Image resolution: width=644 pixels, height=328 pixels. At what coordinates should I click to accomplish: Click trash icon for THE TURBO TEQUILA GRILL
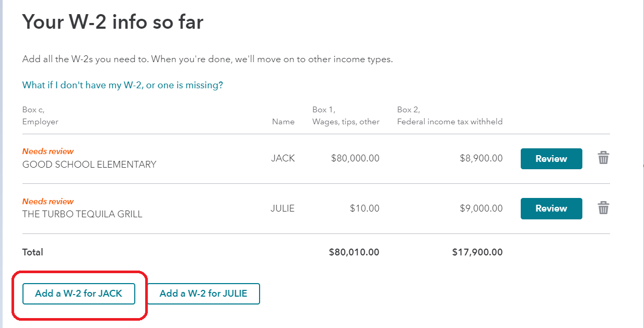coord(603,208)
